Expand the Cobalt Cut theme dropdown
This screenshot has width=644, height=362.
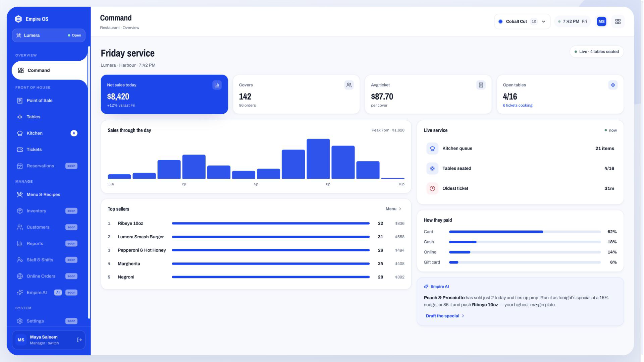(x=522, y=21)
